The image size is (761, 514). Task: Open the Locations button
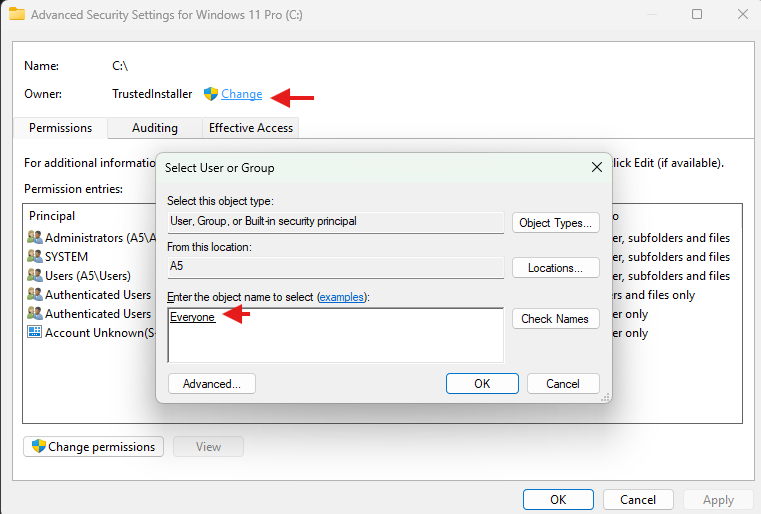tap(555, 268)
